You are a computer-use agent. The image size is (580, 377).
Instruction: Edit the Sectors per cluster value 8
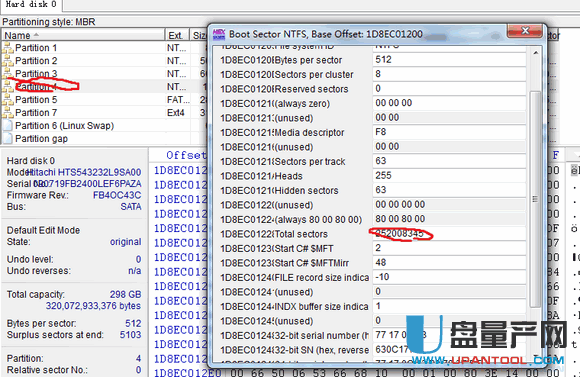tap(449, 74)
